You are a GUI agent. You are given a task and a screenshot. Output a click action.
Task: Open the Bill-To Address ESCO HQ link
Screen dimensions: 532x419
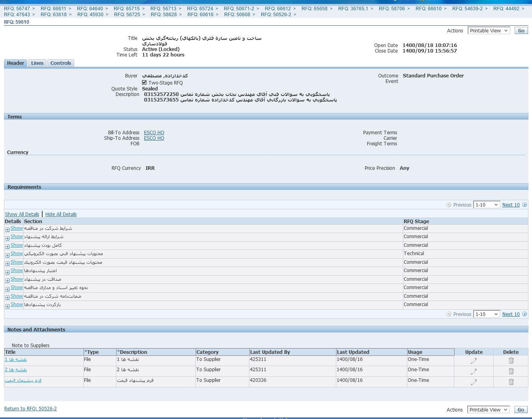tap(154, 133)
